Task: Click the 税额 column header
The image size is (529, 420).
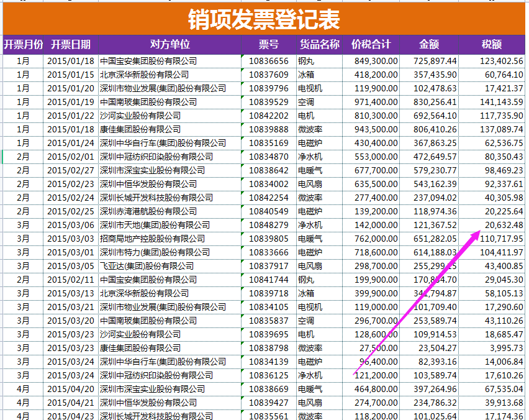Action: [x=492, y=45]
